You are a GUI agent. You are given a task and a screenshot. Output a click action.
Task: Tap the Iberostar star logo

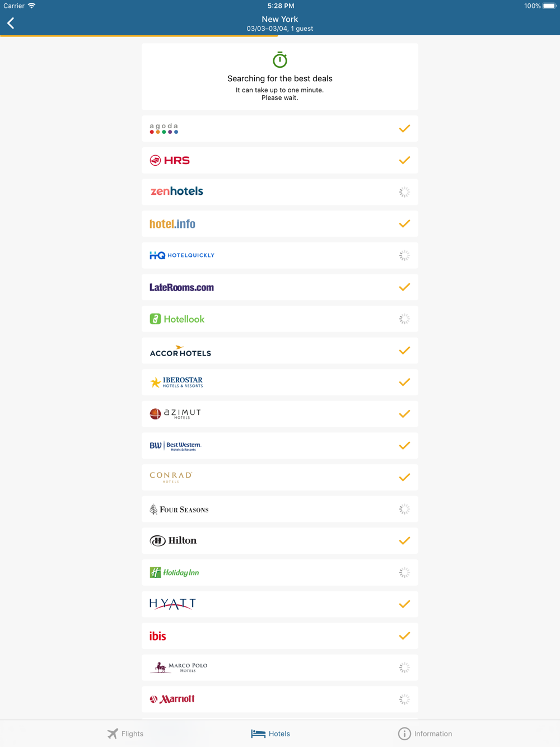[x=155, y=382]
